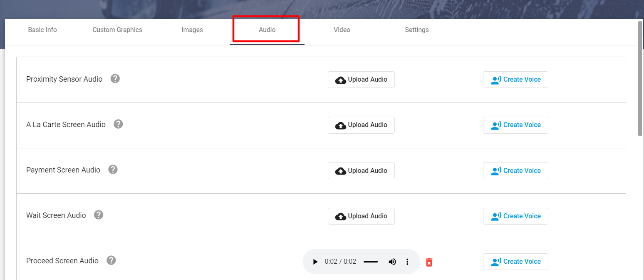Create Voice for Wait Screen Audio

coord(515,216)
